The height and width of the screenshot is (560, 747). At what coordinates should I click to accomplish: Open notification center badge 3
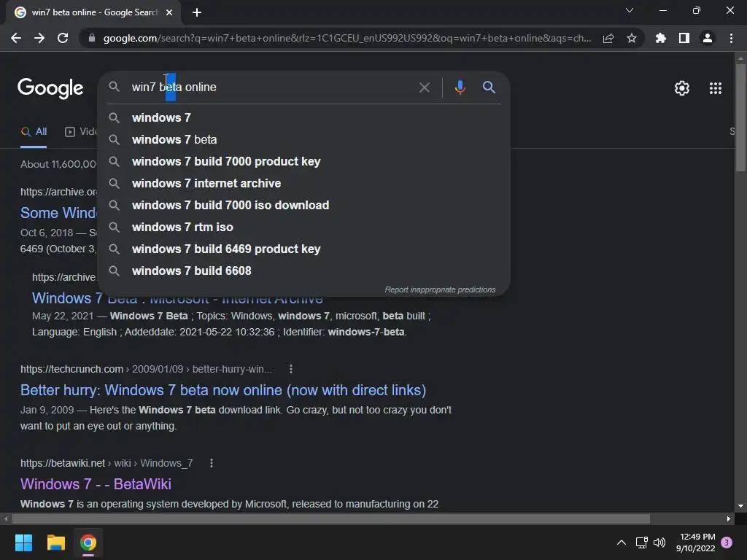pyautogui.click(x=727, y=542)
